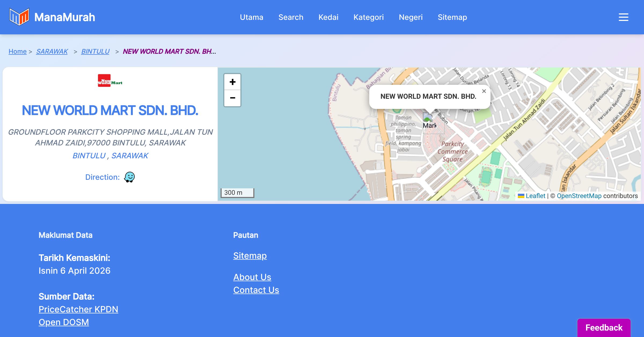Click the New World Mart logo

pos(110,80)
